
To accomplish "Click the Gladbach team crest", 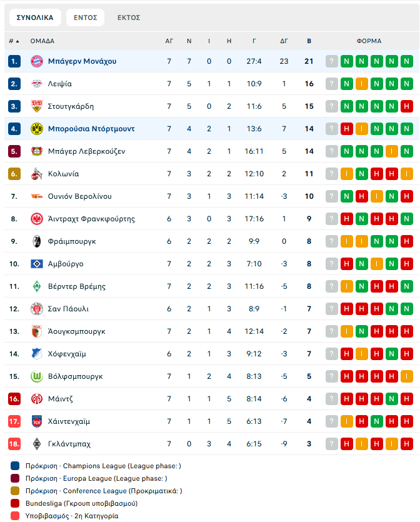I will (36, 444).
